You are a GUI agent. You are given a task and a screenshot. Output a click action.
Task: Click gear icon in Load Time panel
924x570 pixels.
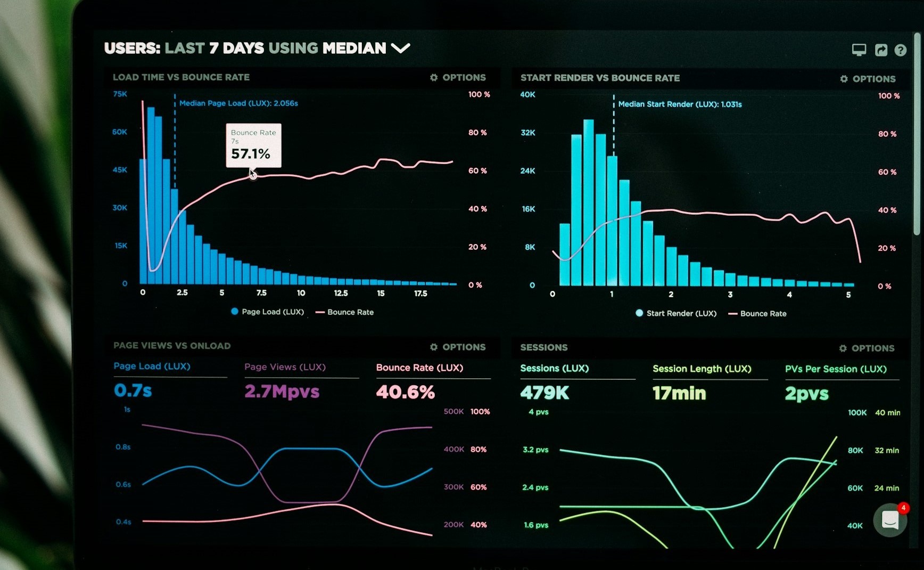click(434, 78)
